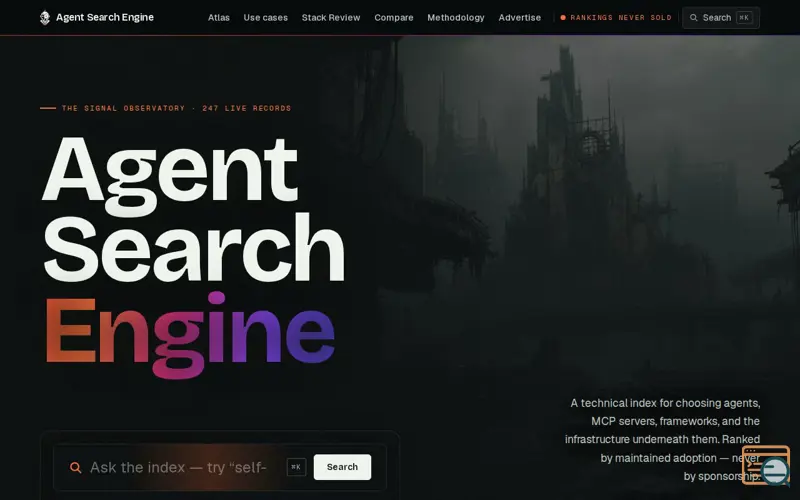
Task: Click the technical index description paragraph
Action: (x=662, y=440)
